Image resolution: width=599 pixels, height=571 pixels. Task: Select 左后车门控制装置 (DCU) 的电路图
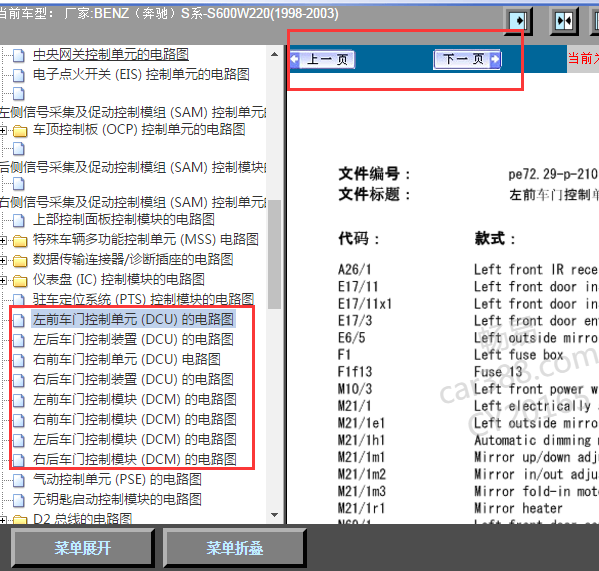click(133, 339)
